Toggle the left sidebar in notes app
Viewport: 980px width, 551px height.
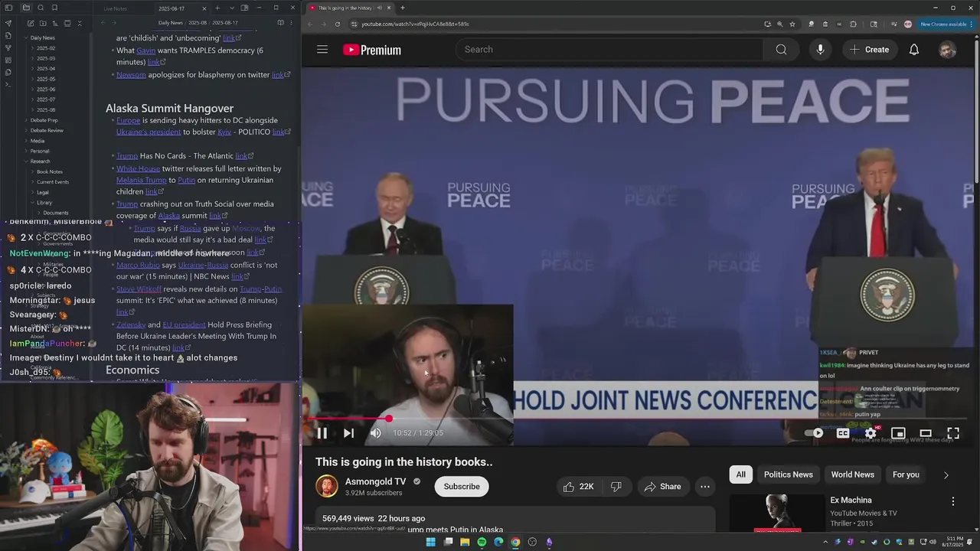coord(8,8)
